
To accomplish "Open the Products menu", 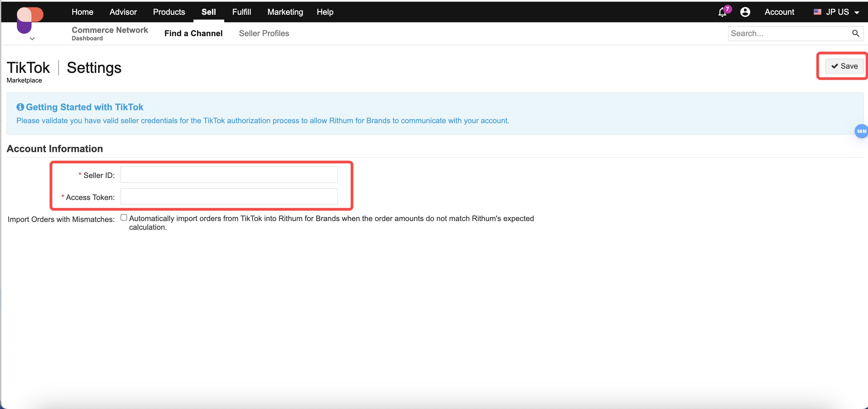I will [x=169, y=12].
